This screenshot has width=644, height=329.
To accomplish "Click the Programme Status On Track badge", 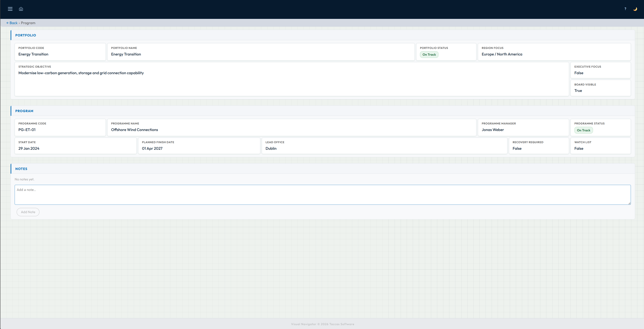I will (584, 130).
